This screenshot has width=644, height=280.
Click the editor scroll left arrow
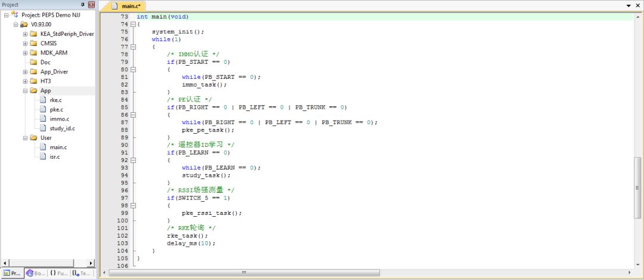104,273
